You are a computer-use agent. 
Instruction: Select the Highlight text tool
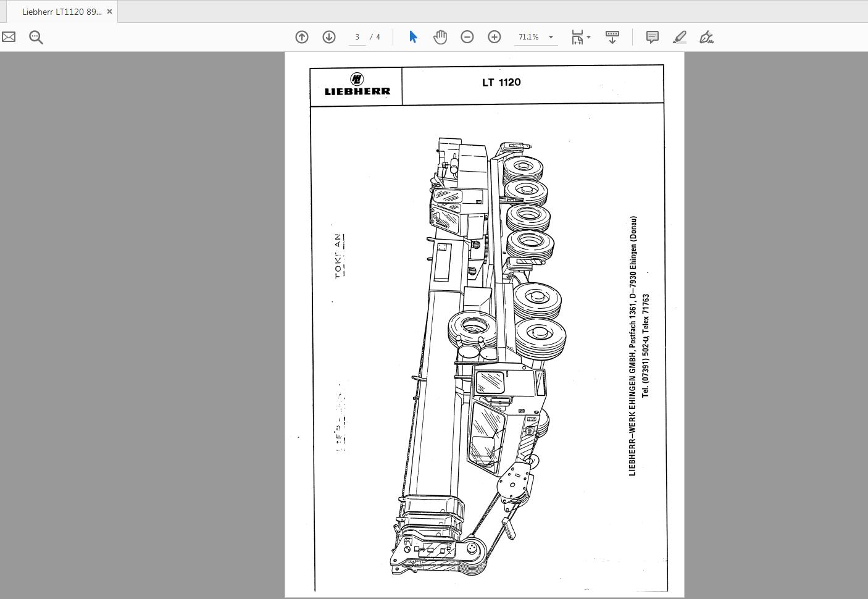pos(679,37)
